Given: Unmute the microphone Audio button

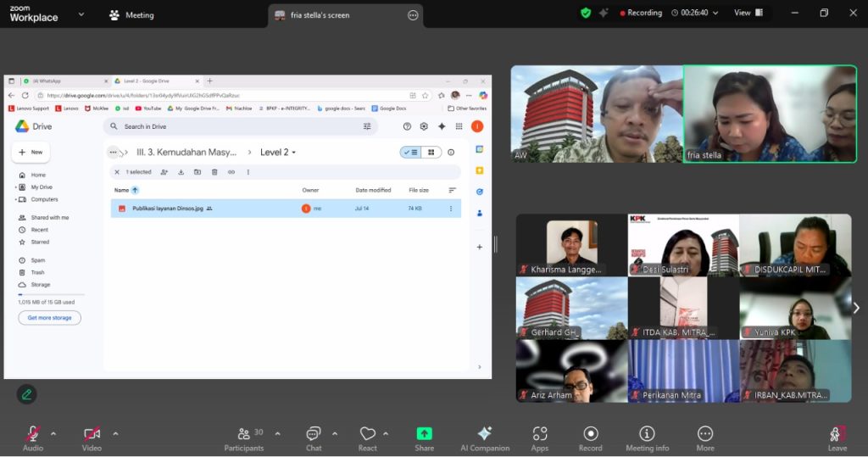Looking at the screenshot, I should click(33, 434).
